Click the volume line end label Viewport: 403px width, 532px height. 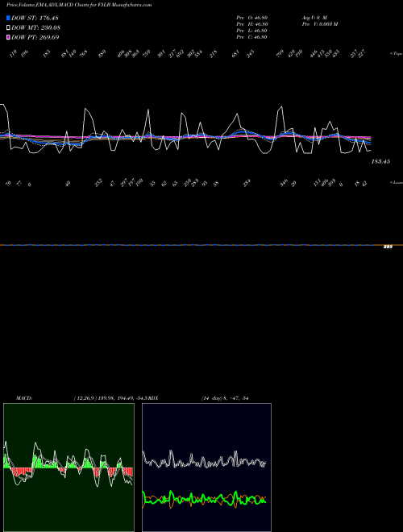388,247
